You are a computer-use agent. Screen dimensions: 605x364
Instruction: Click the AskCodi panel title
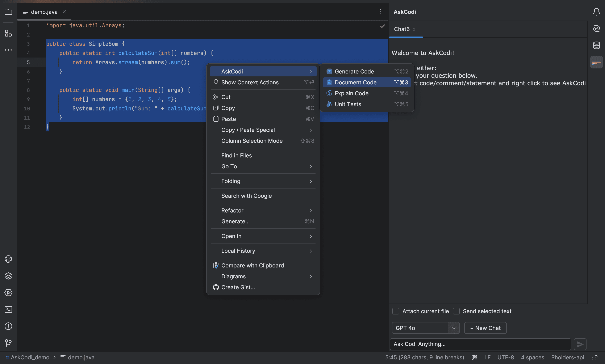(x=405, y=12)
